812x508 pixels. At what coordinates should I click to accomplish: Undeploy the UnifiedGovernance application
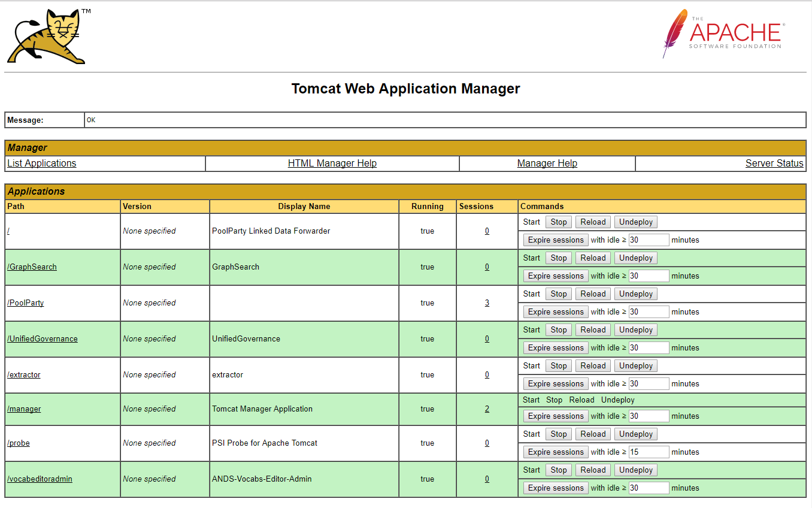point(636,329)
